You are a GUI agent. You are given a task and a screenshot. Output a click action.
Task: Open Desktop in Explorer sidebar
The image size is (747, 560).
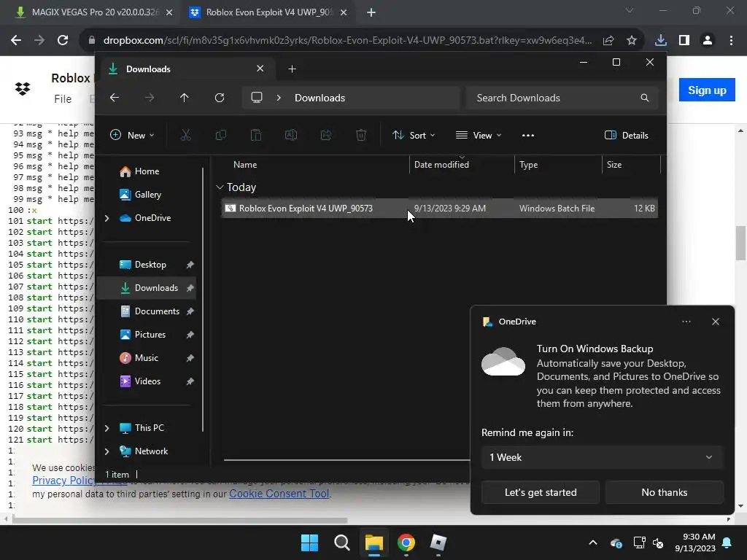(x=150, y=265)
